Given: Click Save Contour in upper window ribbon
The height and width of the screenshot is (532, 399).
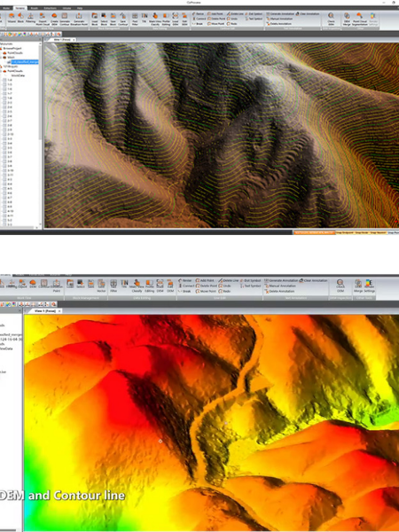Looking at the screenshot, I should pos(122,19).
